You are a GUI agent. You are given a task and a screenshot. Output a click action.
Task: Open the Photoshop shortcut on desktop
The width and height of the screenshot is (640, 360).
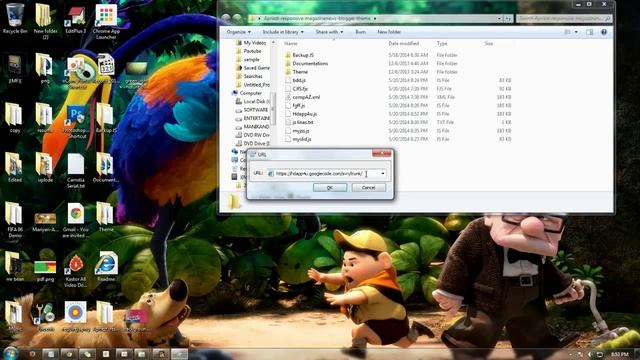point(76,122)
